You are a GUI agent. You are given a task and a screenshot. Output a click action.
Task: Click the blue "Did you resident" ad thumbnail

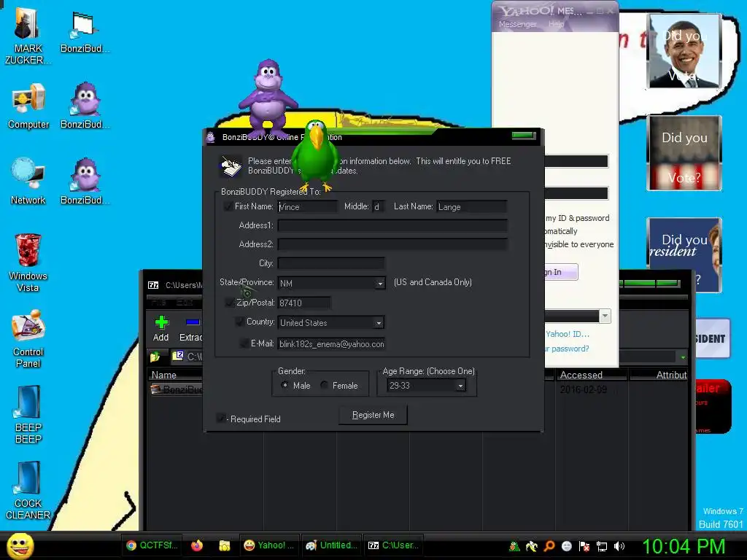click(684, 254)
